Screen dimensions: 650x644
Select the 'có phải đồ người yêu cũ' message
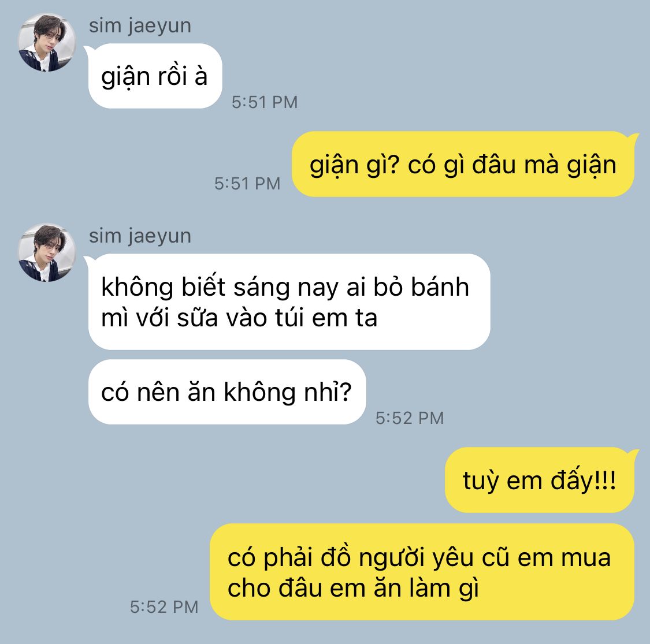pyautogui.click(x=422, y=572)
